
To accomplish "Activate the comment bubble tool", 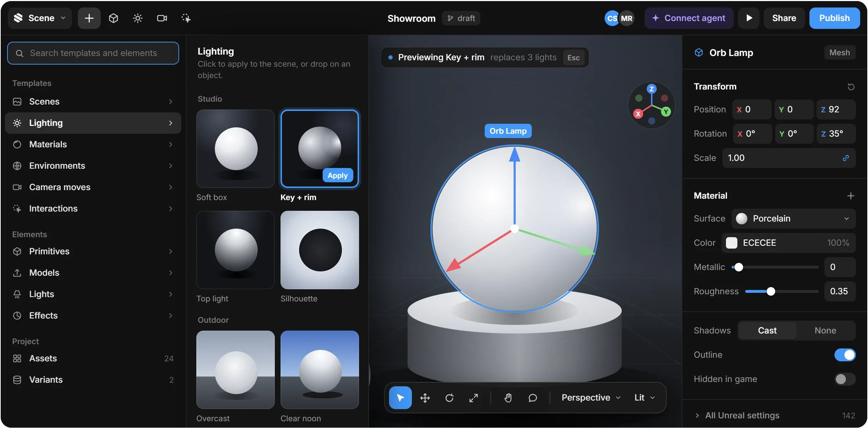I will click(x=533, y=398).
